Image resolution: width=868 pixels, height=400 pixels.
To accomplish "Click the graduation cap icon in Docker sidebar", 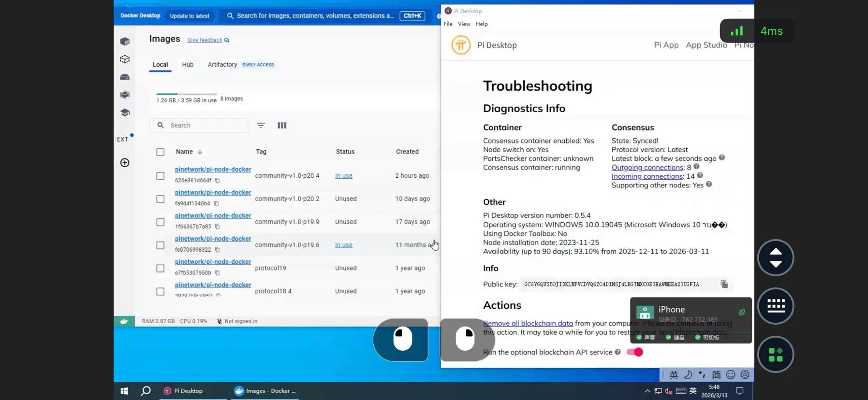I will [125, 113].
